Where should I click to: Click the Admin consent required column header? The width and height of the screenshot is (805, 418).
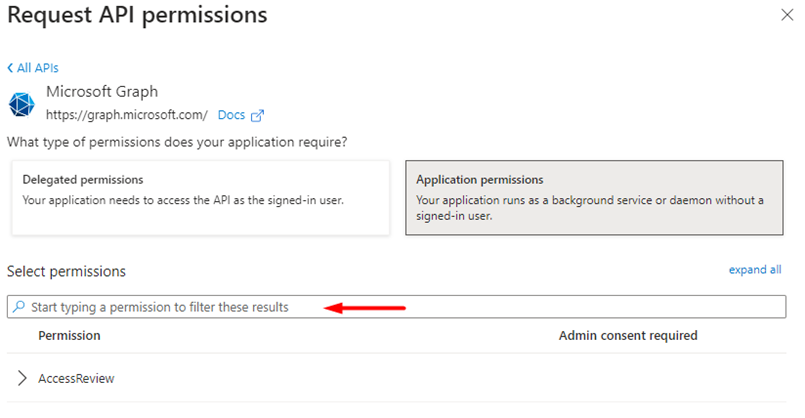628,335
